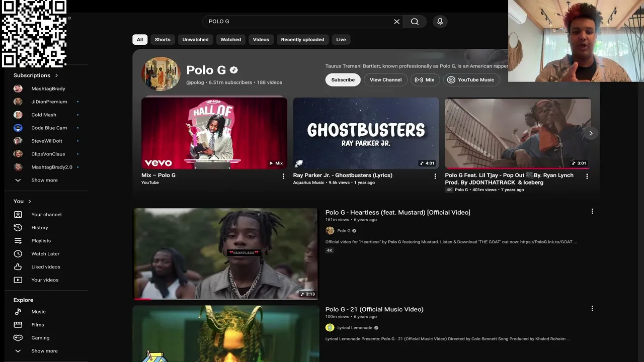Select the Unwatched filter chip
Image resolution: width=644 pixels, height=362 pixels.
[x=195, y=40]
